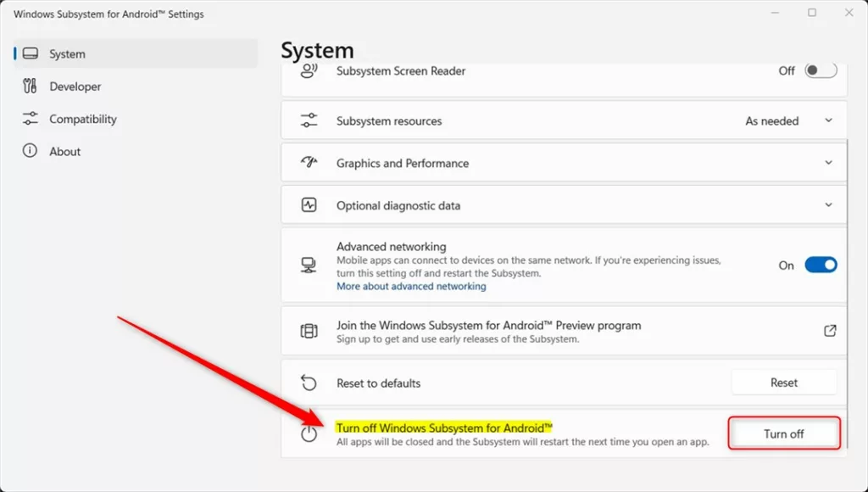Click the Graphics and Performance gauge icon

[309, 163]
